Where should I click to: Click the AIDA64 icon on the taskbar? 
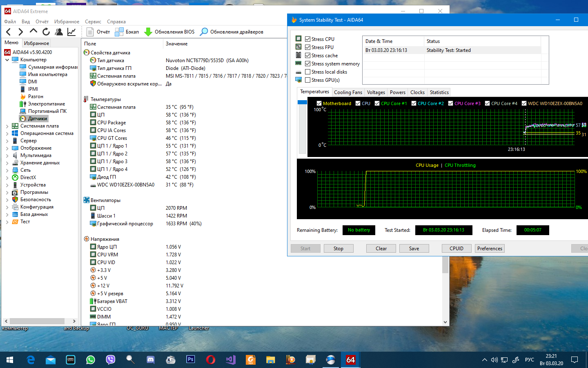[x=351, y=360]
